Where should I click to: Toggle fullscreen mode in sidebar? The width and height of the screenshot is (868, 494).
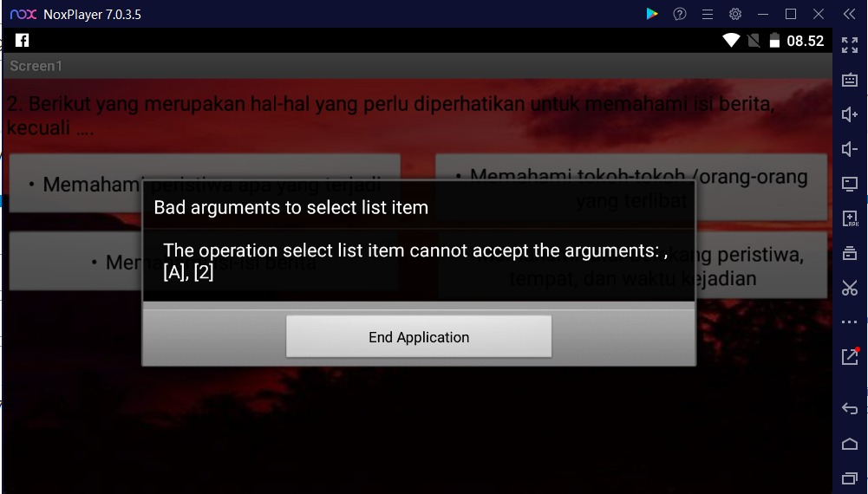pyautogui.click(x=849, y=45)
